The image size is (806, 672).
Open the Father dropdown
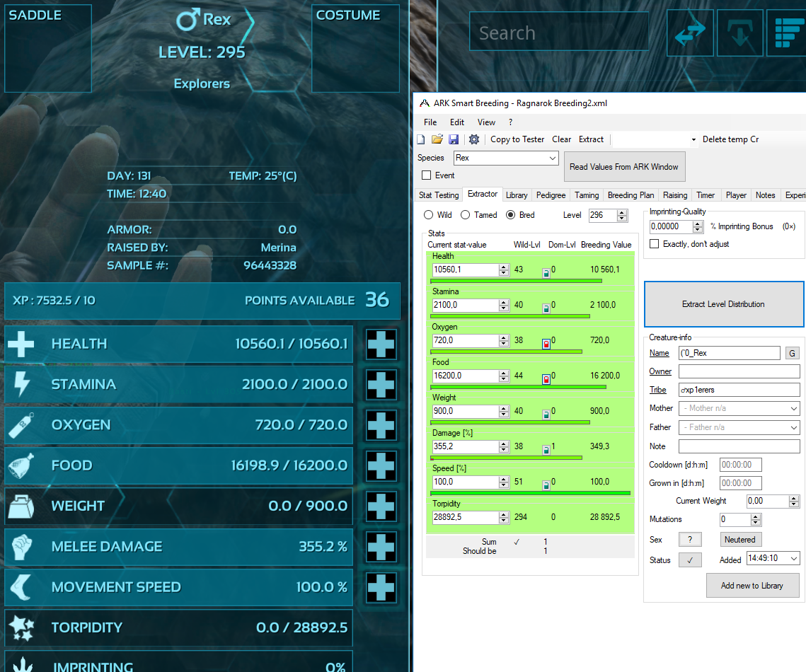[x=794, y=427]
